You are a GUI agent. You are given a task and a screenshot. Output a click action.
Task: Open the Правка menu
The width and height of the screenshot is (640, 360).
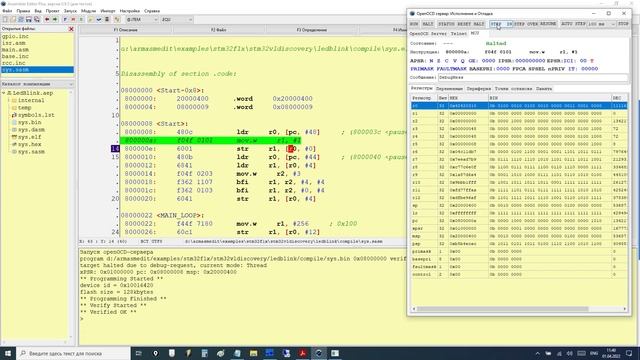click(x=23, y=11)
